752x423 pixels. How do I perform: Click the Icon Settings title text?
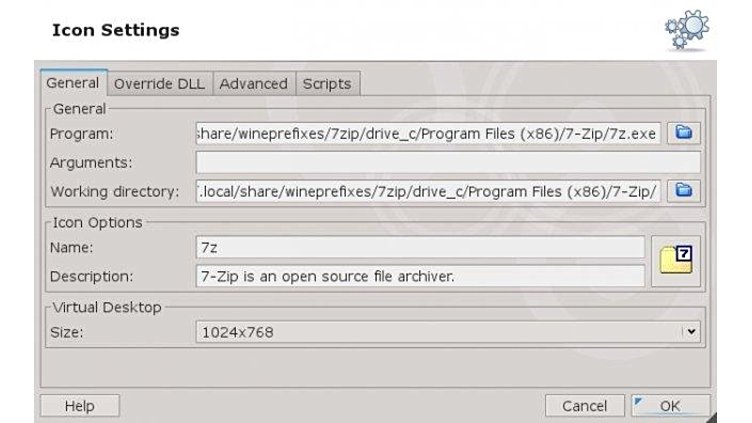[115, 30]
